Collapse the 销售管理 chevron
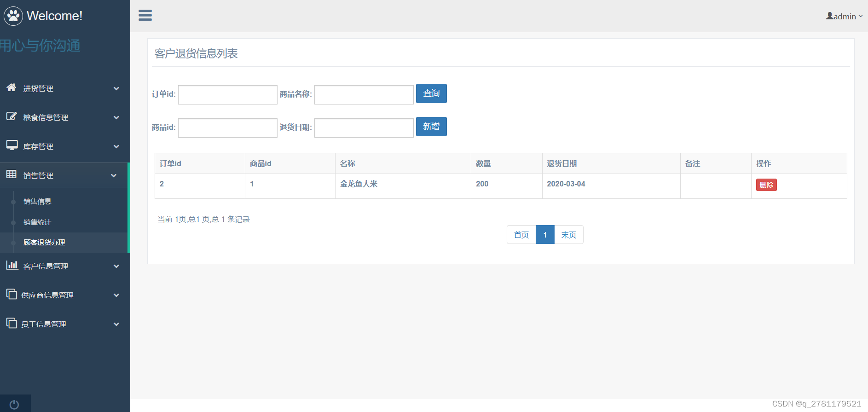Viewport: 868px width, 412px height. tap(114, 175)
